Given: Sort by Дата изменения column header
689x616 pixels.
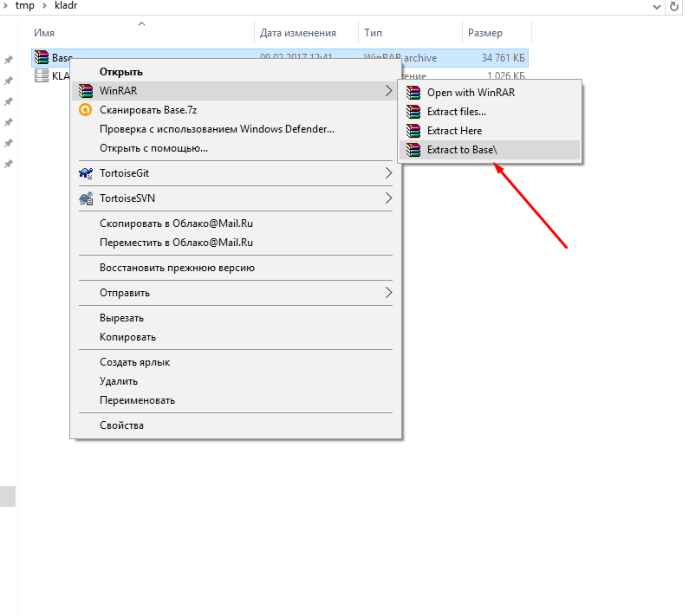Looking at the screenshot, I should 306,33.
